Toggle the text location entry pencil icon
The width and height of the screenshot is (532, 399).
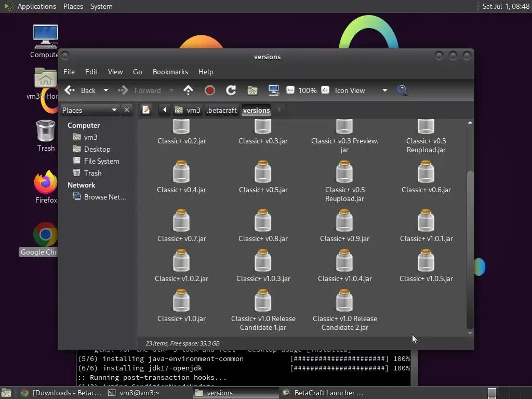coord(146,110)
